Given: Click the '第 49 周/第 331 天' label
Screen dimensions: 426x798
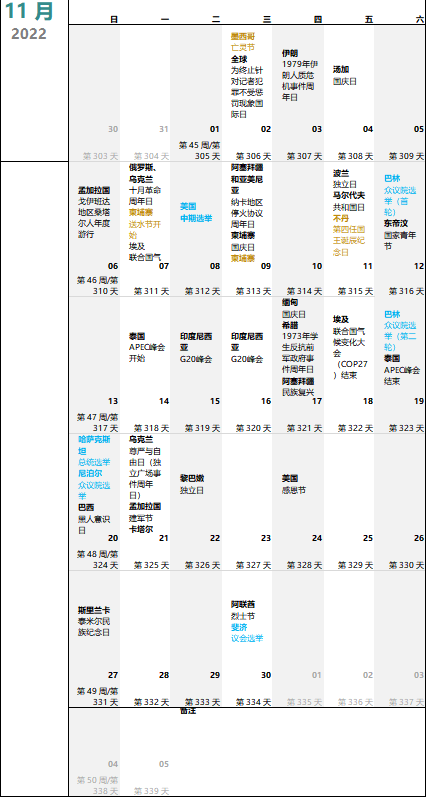Looking at the screenshot, I should [x=98, y=696].
